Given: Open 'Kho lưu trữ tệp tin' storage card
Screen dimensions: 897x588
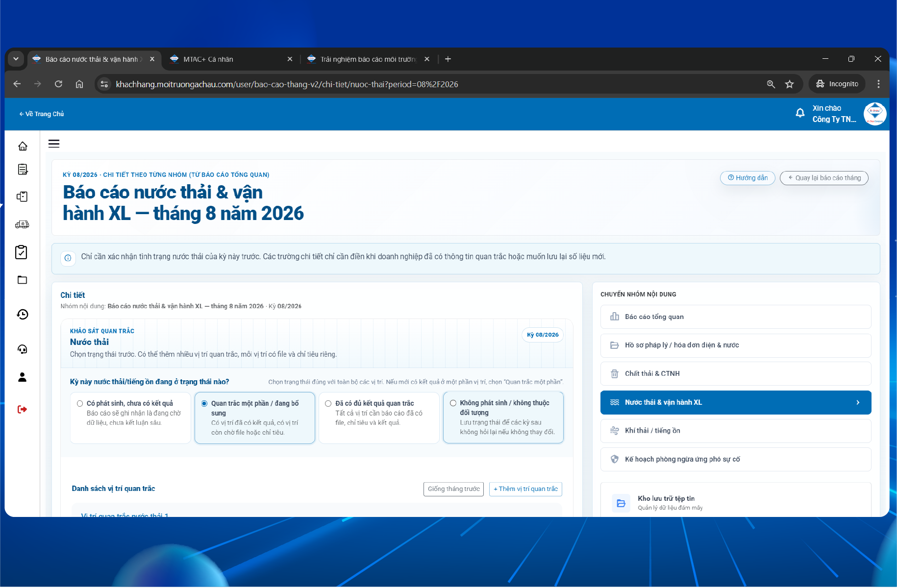Looking at the screenshot, I should click(x=736, y=500).
